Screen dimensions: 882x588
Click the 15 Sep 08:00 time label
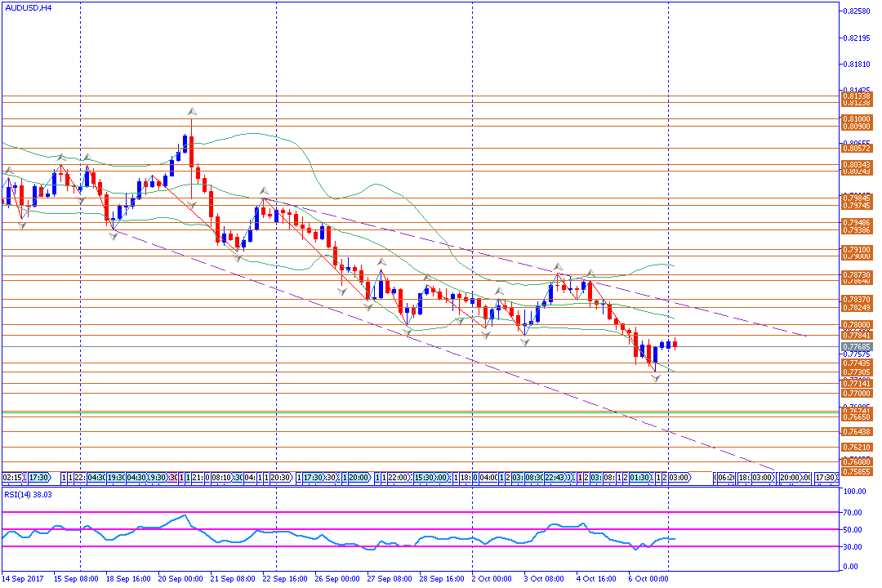coord(76,579)
